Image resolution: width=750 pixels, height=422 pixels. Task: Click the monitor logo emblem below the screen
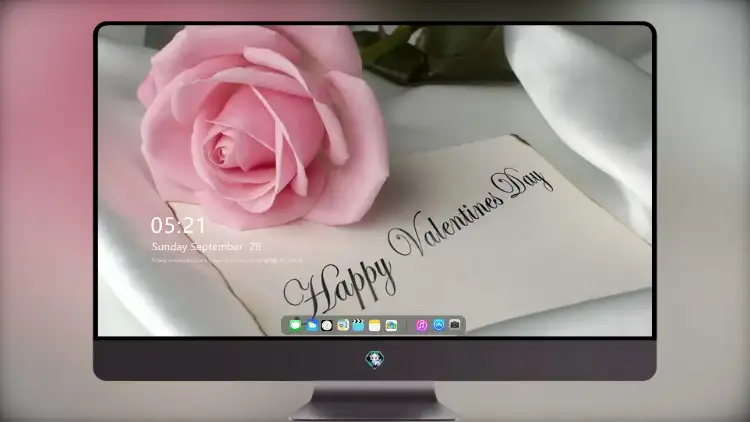375,359
